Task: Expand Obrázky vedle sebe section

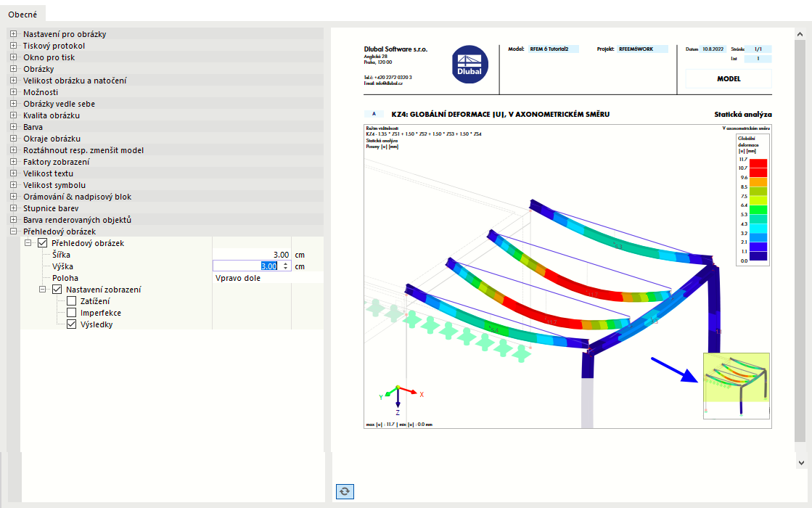Action: point(14,104)
